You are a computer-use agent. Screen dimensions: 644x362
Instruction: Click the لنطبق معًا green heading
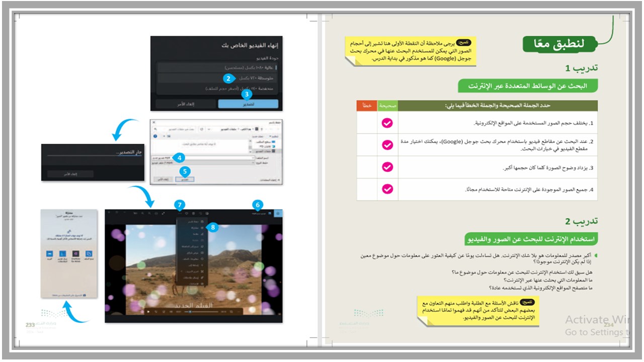559,44
